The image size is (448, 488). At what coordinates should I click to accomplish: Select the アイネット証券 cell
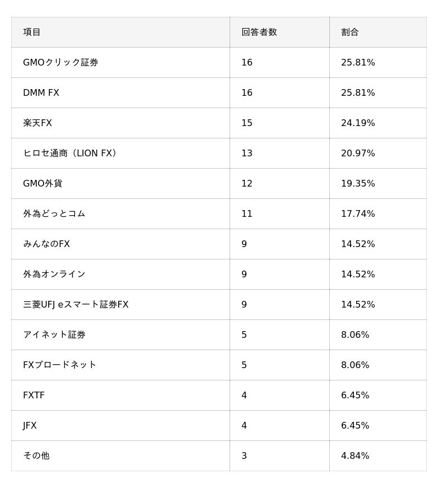(54, 334)
